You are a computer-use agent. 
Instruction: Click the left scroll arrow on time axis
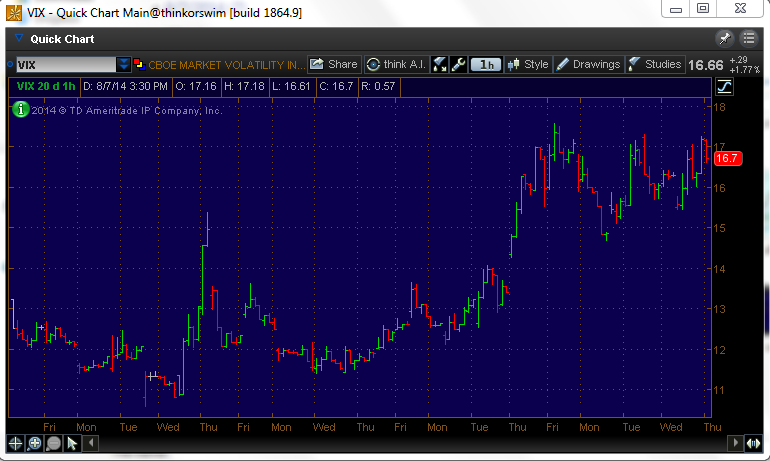tap(91, 443)
